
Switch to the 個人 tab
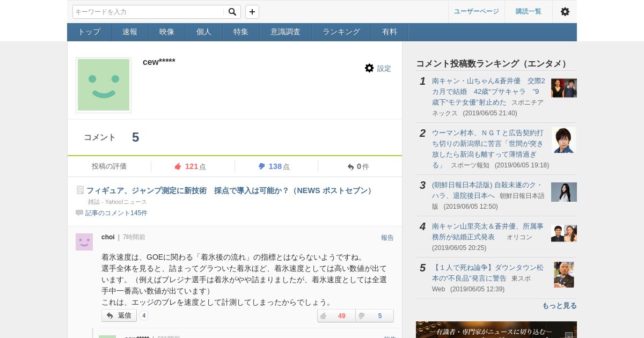[x=204, y=32]
